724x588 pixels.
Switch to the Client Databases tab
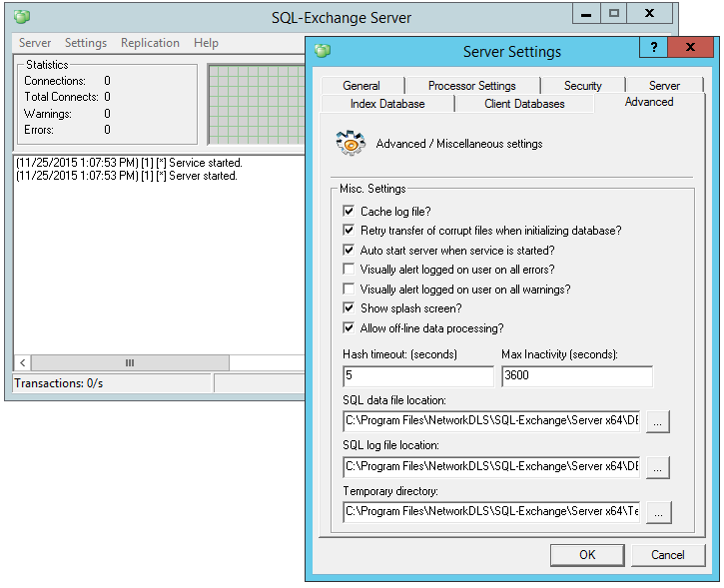pyautogui.click(x=524, y=104)
